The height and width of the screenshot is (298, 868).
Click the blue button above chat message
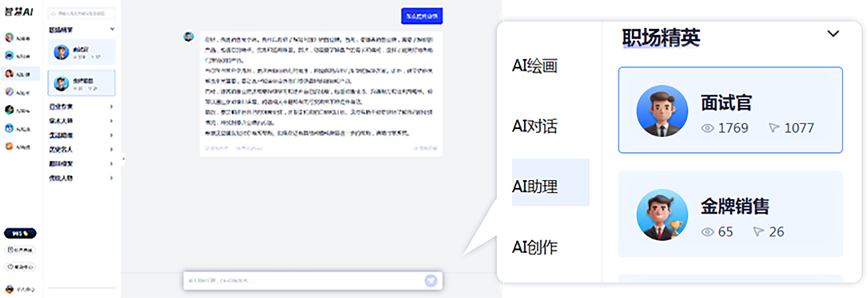[422, 16]
